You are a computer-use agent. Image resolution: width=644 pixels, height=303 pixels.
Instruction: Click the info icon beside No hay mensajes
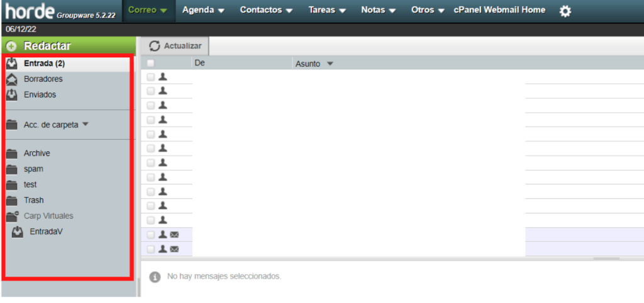pyautogui.click(x=155, y=277)
